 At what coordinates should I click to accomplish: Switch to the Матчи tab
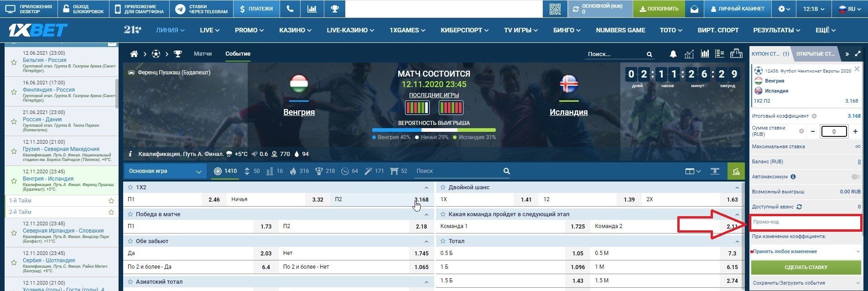tap(203, 54)
